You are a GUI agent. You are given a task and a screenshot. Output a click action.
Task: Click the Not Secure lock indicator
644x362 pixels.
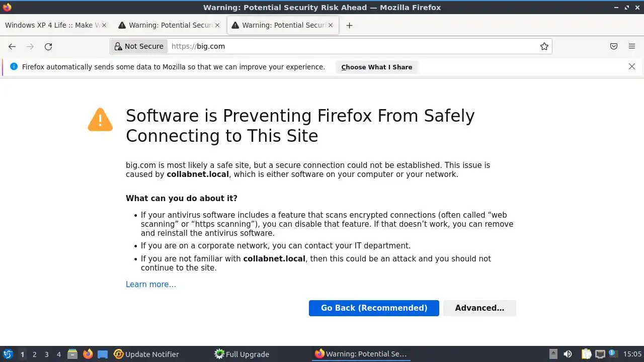point(139,46)
